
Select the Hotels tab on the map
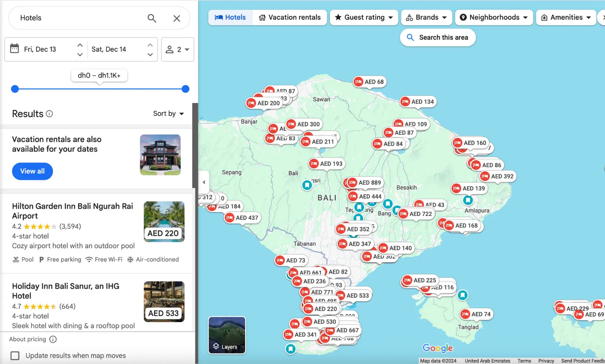(230, 17)
